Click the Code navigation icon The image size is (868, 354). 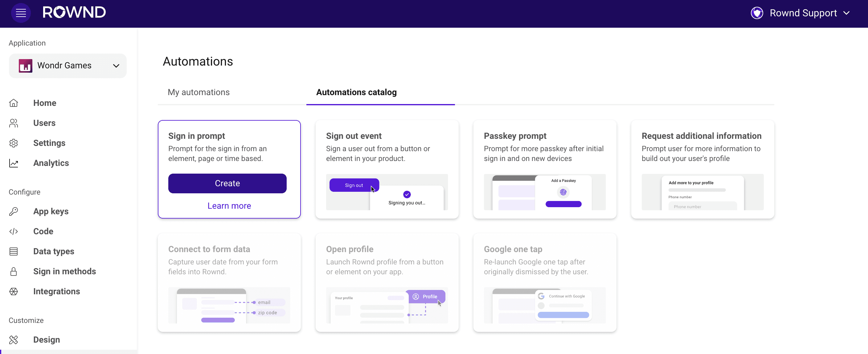click(x=14, y=231)
